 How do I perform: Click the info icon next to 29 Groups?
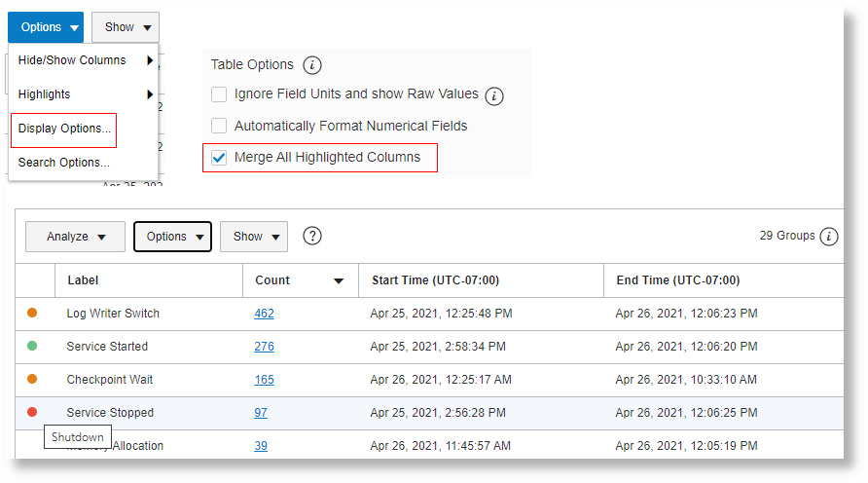click(829, 237)
